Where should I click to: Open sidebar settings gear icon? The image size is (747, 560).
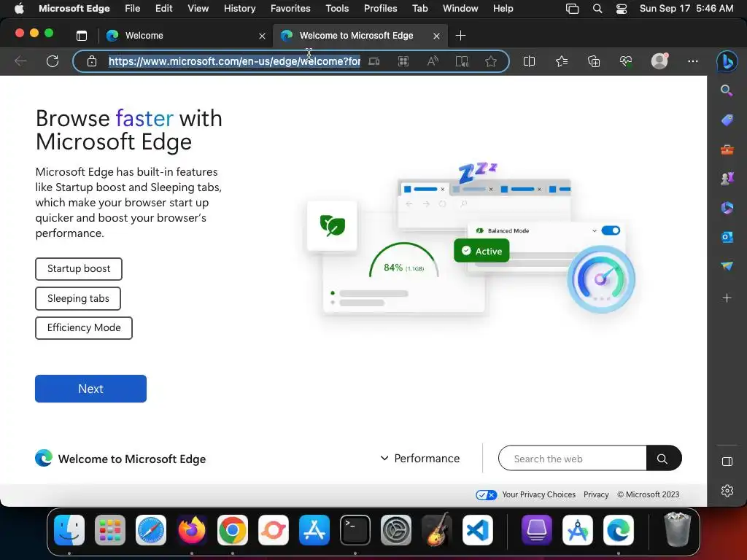click(x=727, y=491)
